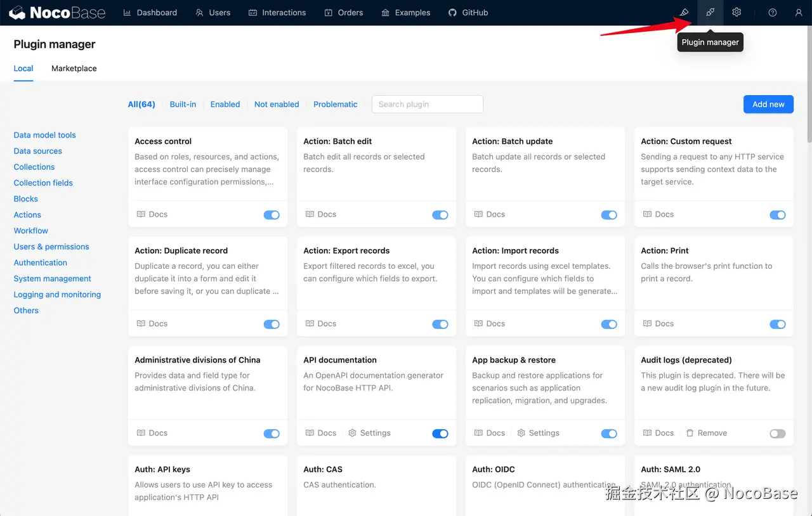Toggle the Action: Import records switch
The width and height of the screenshot is (812, 516).
click(609, 325)
